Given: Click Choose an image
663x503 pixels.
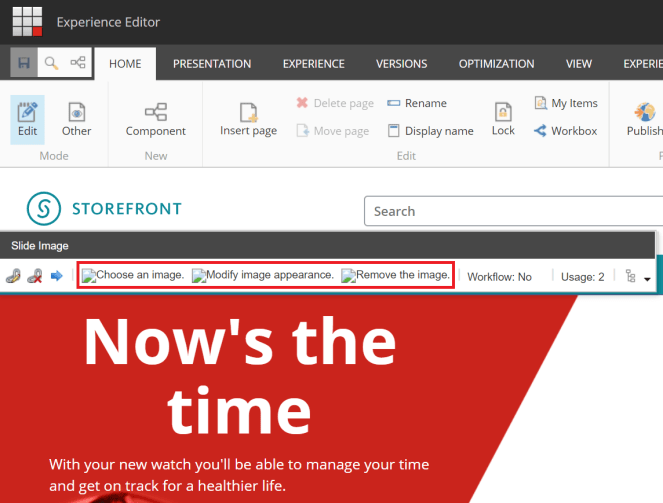Looking at the screenshot, I should point(133,275).
